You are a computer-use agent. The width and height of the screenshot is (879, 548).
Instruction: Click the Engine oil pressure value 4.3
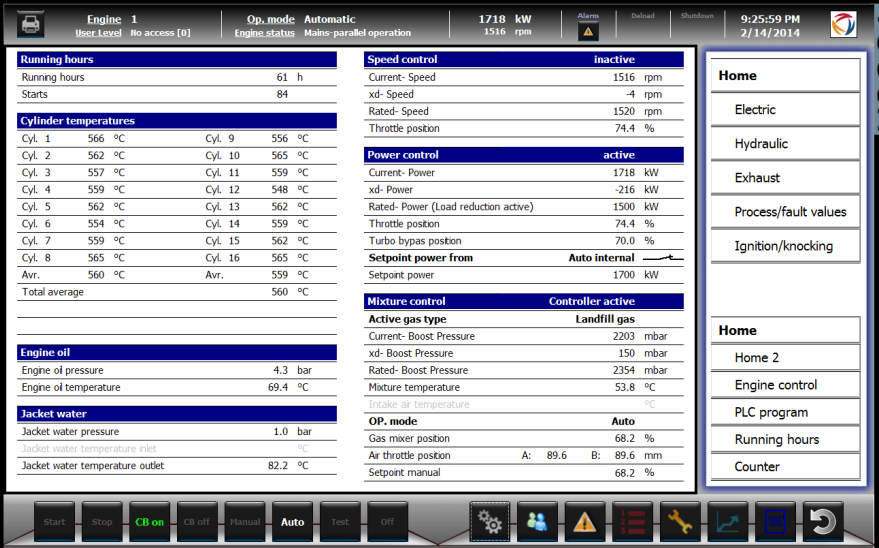click(x=280, y=370)
